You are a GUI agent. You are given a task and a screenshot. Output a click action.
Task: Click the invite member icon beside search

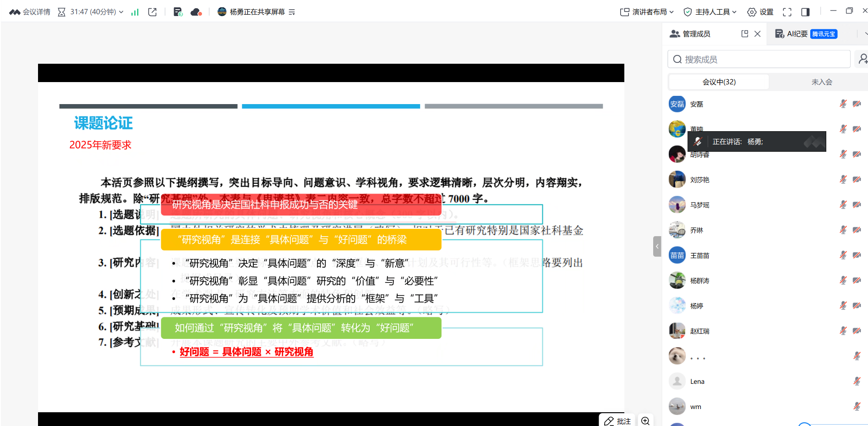coord(863,59)
